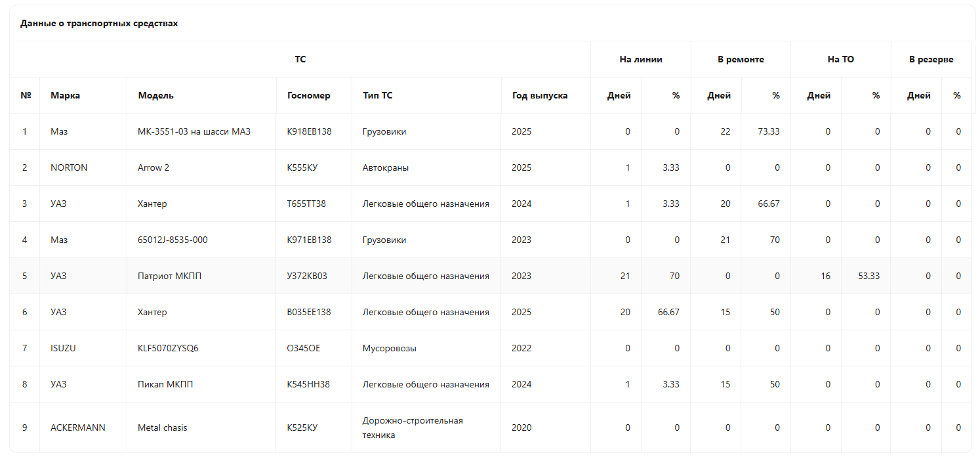
Task: Click the 73.33 repair percentage value
Action: 768,131
